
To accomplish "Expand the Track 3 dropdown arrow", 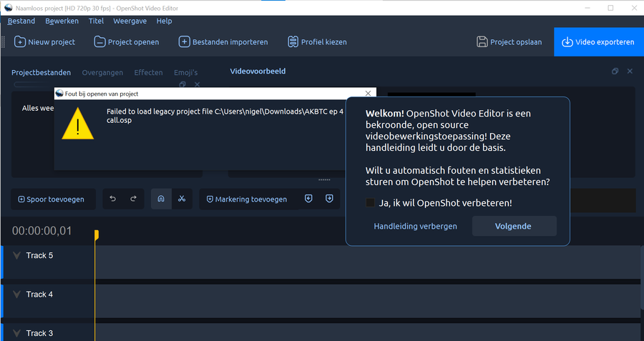I will (16, 333).
